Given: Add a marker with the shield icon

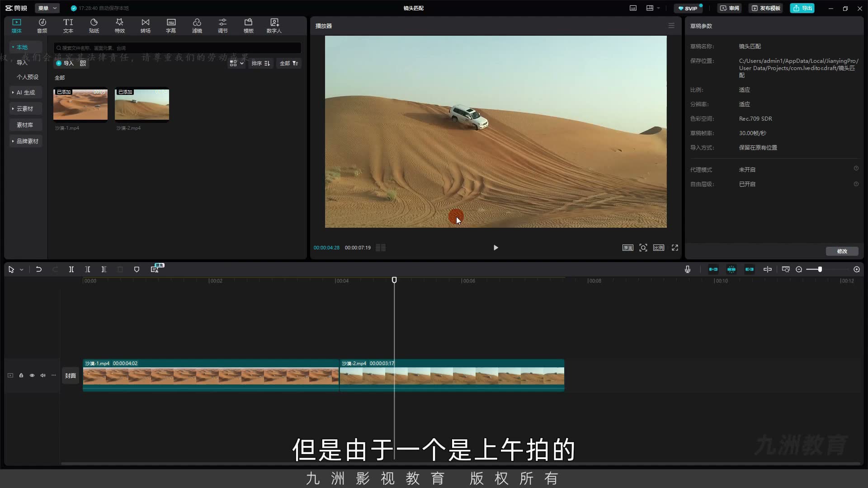Looking at the screenshot, I should click(137, 269).
